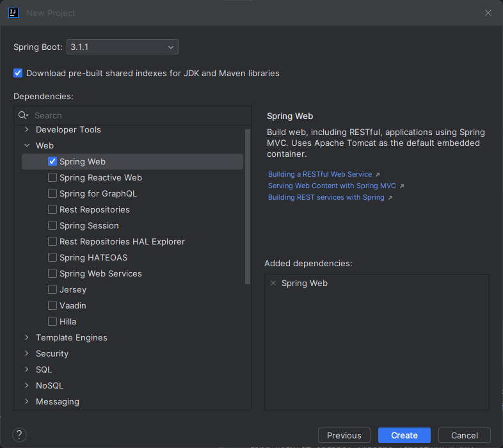This screenshot has height=448, width=503.
Task: Click the search magnifier icon in dependencies
Action: click(x=23, y=115)
